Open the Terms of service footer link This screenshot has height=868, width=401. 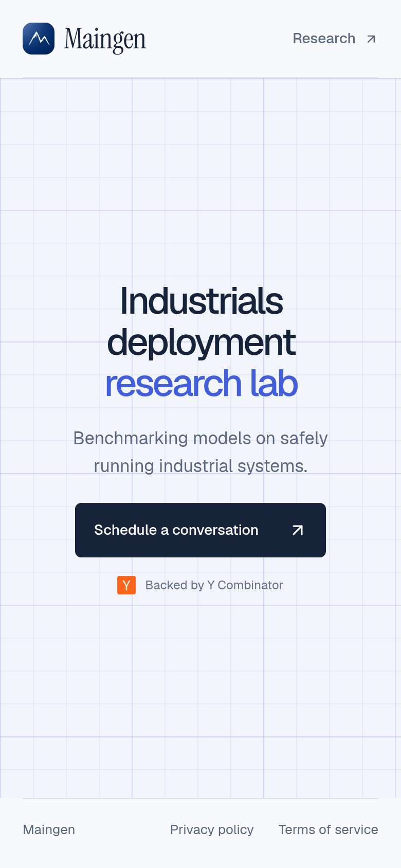(x=329, y=829)
